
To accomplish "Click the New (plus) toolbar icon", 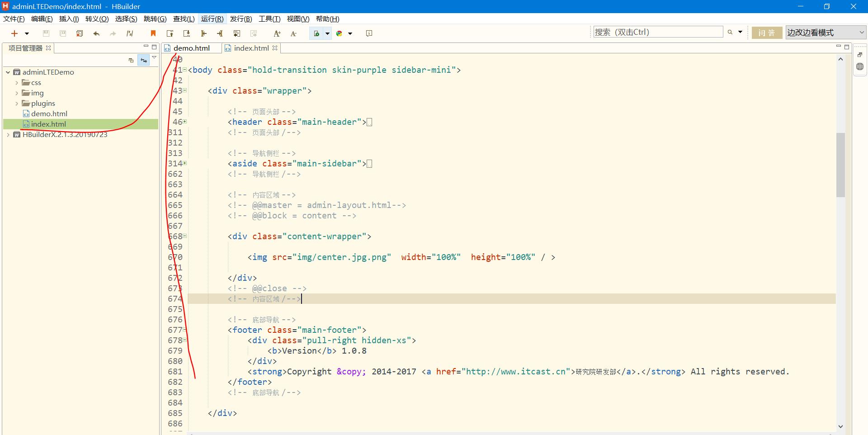I will pyautogui.click(x=14, y=33).
